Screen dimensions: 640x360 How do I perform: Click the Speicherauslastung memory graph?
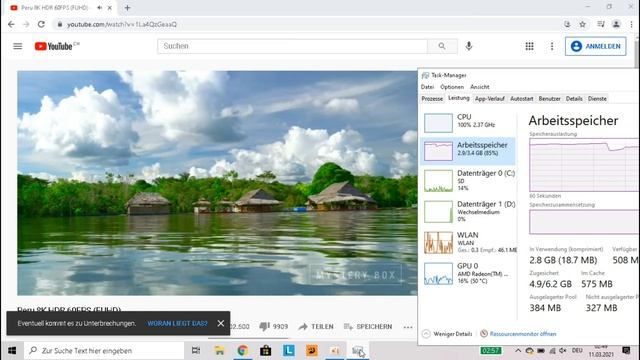tap(584, 165)
